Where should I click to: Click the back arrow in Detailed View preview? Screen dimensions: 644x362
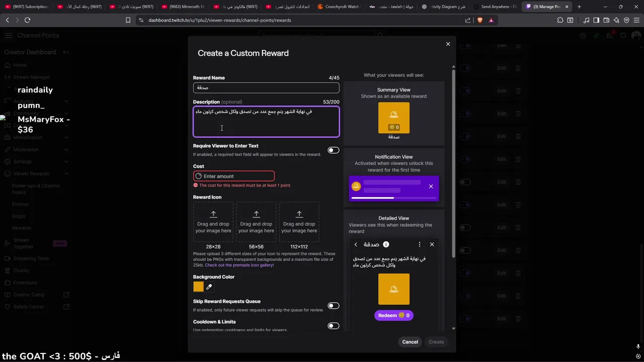[356, 244]
